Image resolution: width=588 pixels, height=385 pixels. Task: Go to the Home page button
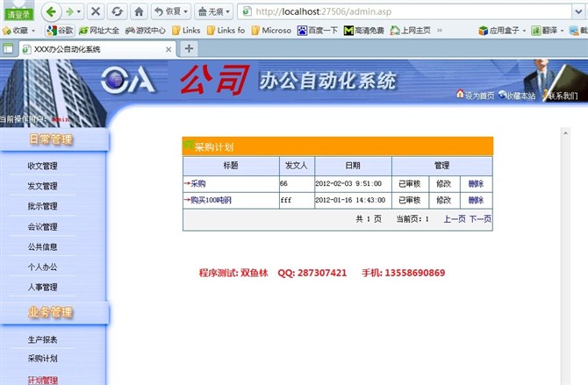(139, 12)
